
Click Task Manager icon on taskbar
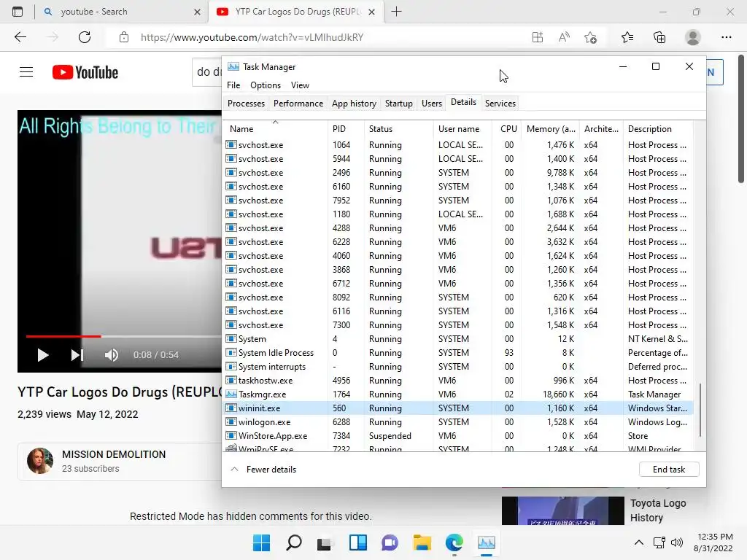tap(487, 542)
